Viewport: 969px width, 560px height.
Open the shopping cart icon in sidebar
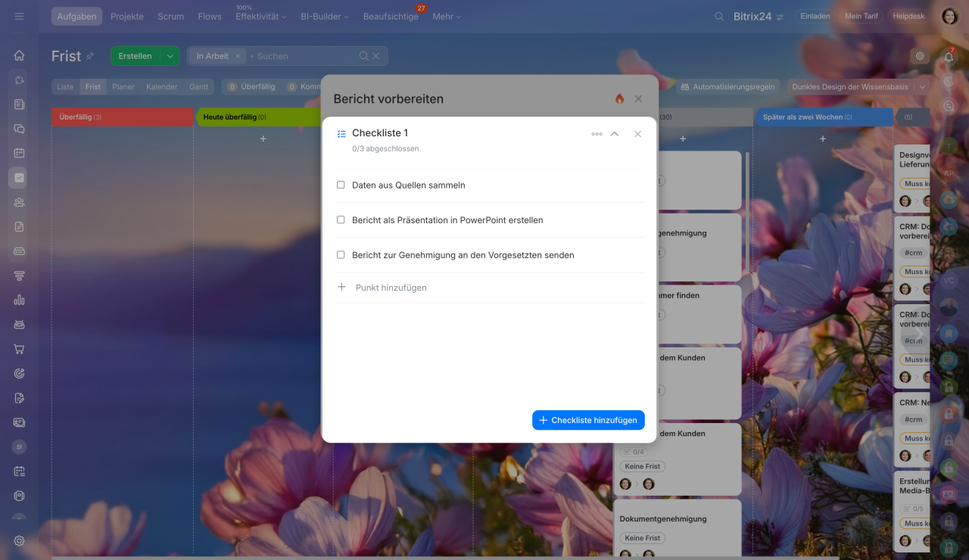[19, 349]
